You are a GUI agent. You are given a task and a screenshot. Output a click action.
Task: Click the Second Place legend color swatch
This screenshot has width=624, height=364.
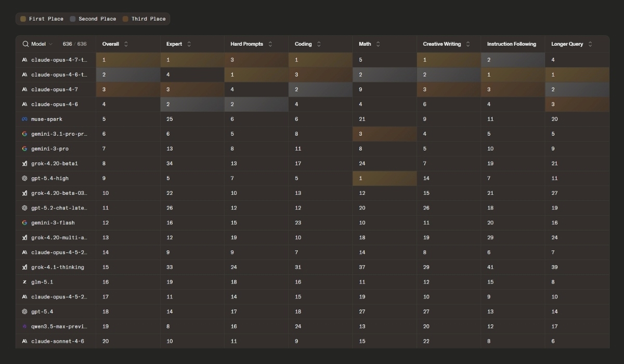[73, 19]
